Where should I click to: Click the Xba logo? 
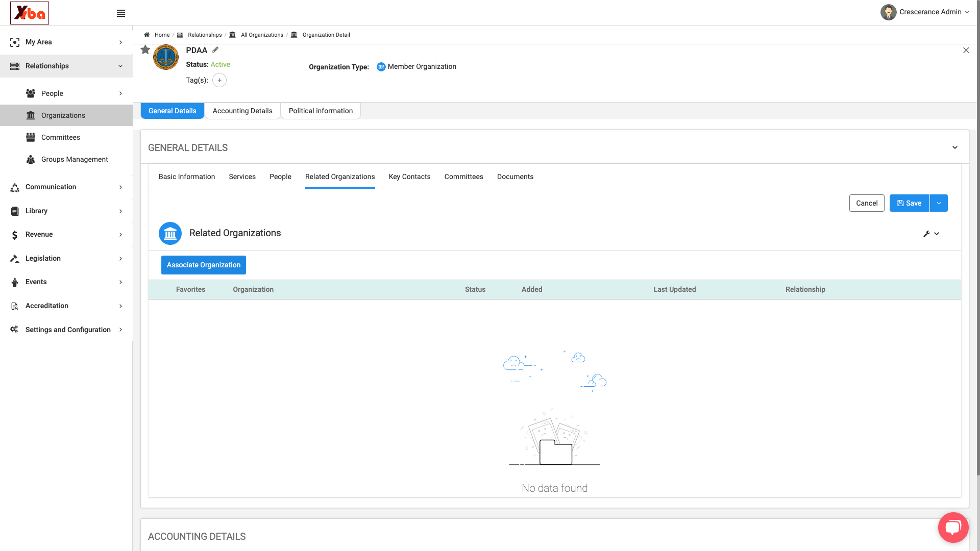click(30, 13)
